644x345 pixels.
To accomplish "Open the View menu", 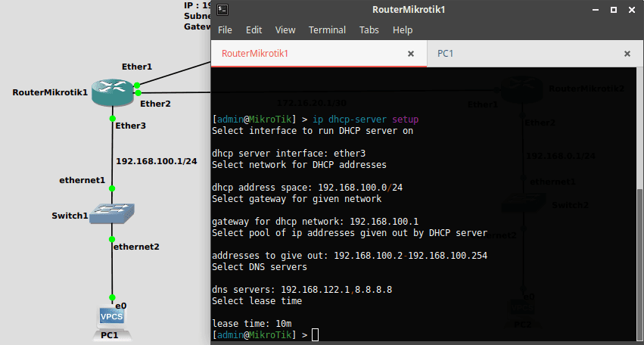I will point(285,30).
